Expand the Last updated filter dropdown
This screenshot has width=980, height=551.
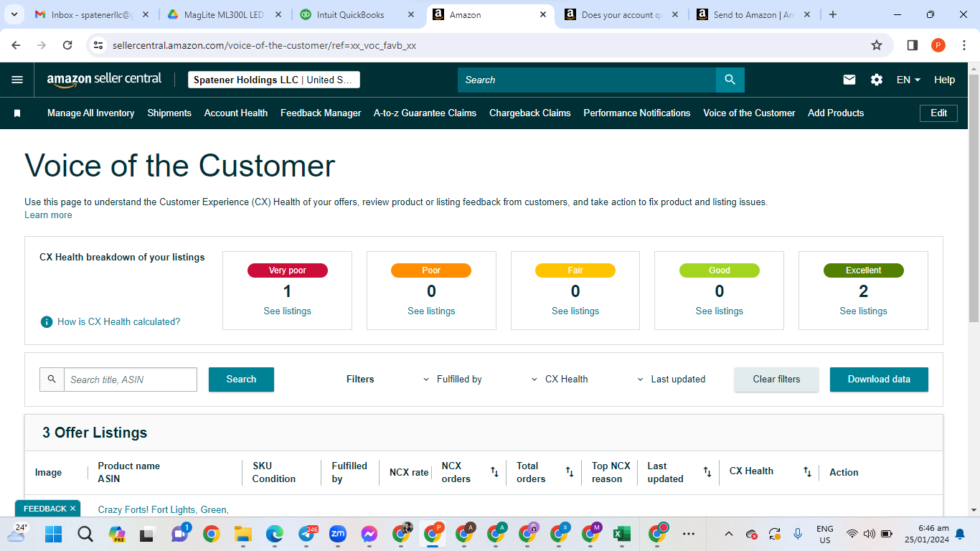(x=671, y=379)
